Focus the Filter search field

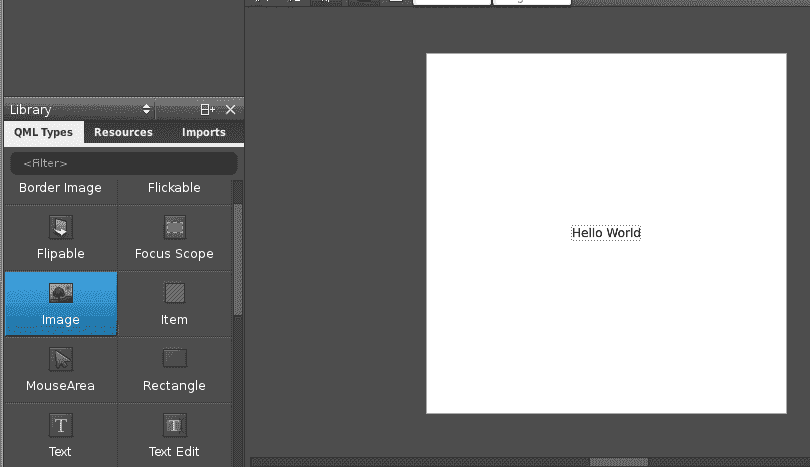coord(124,163)
